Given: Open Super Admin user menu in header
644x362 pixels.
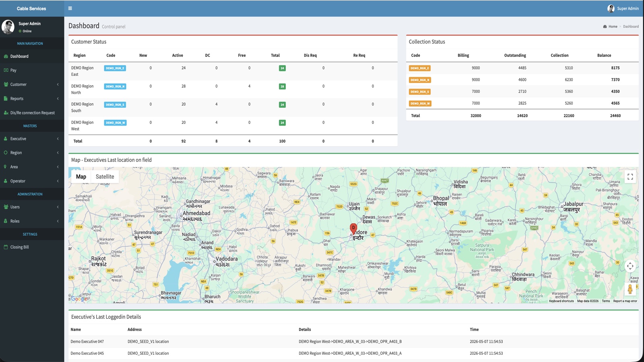Looking at the screenshot, I should tap(623, 8).
